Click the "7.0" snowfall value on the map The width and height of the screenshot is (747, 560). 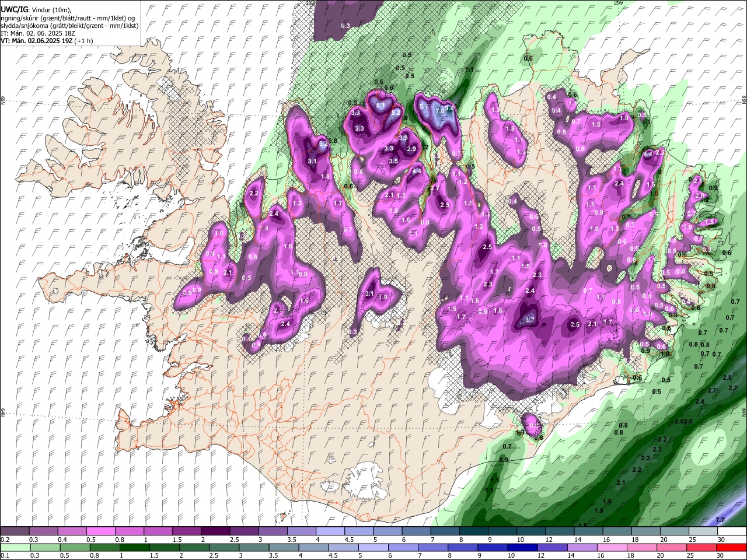coord(440,111)
